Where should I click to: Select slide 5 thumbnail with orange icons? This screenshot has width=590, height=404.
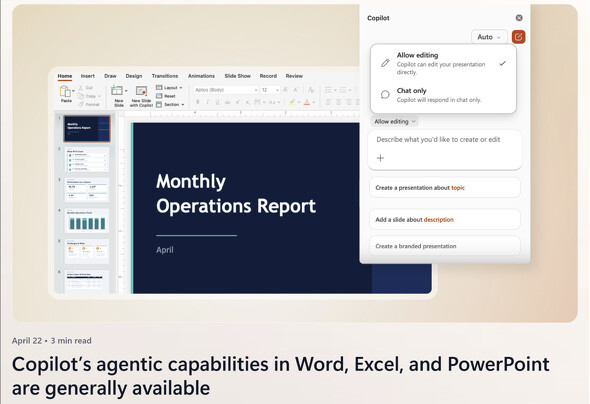(x=87, y=252)
